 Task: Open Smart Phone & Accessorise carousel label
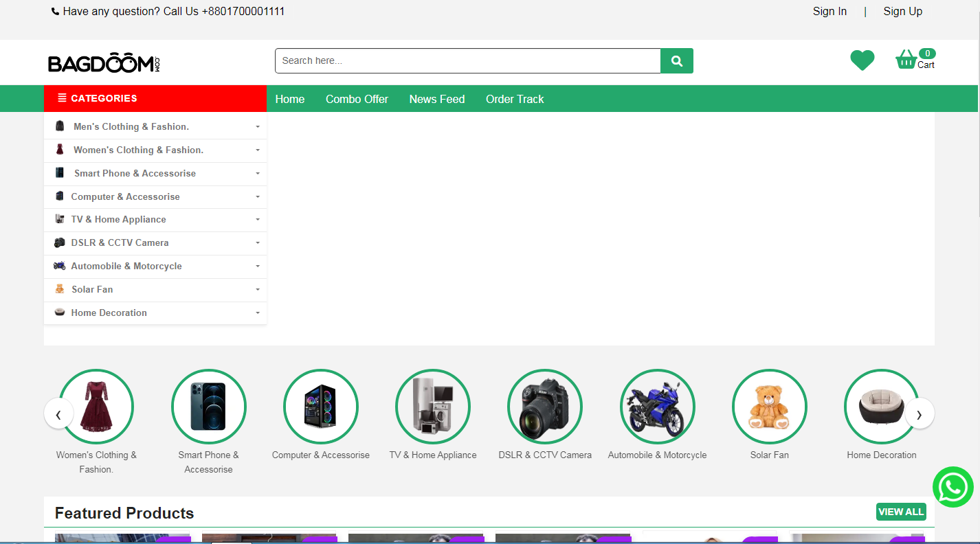pos(208,462)
